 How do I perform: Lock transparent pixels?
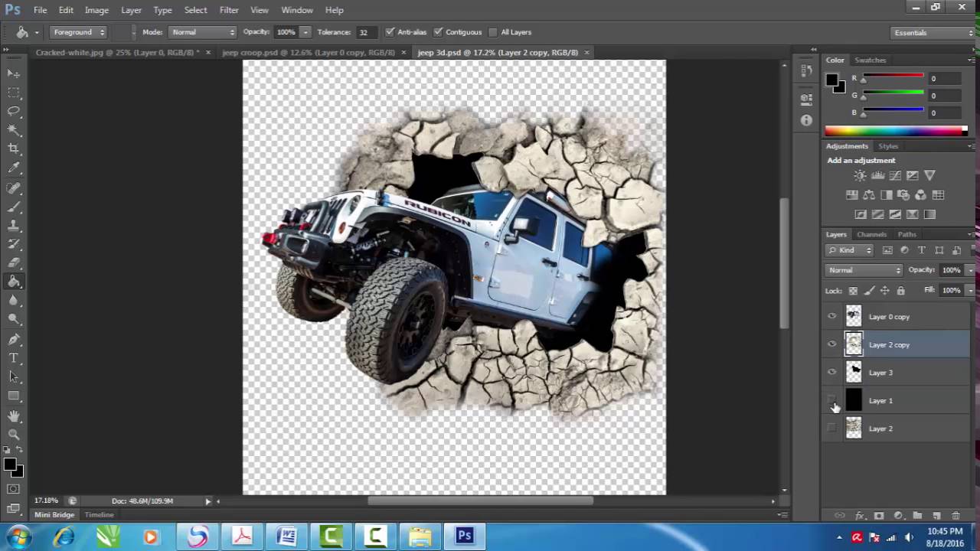[853, 291]
